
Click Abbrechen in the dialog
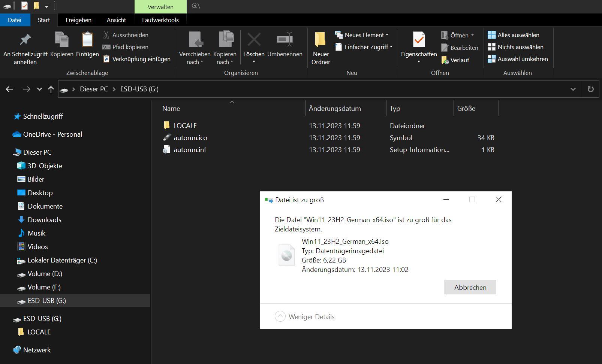click(470, 287)
